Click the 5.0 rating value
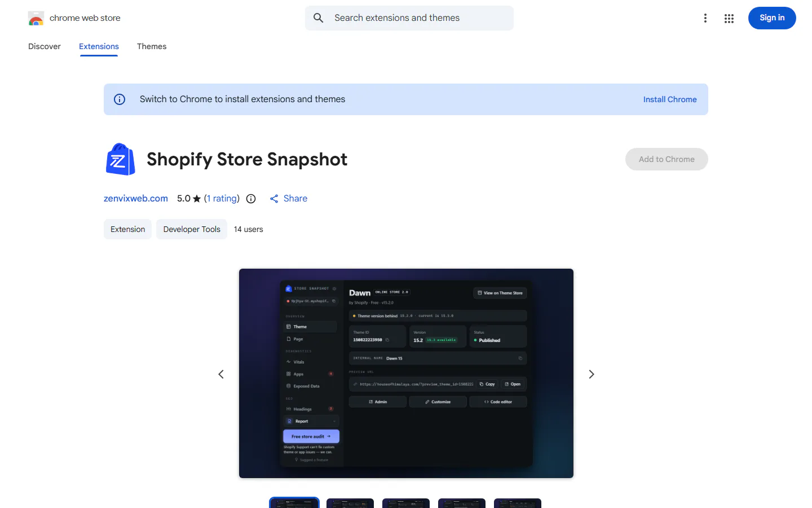The height and width of the screenshot is (508, 812). pos(184,199)
